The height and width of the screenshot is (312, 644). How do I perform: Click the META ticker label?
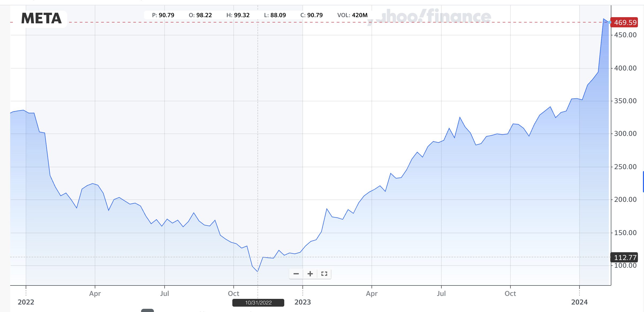(41, 18)
